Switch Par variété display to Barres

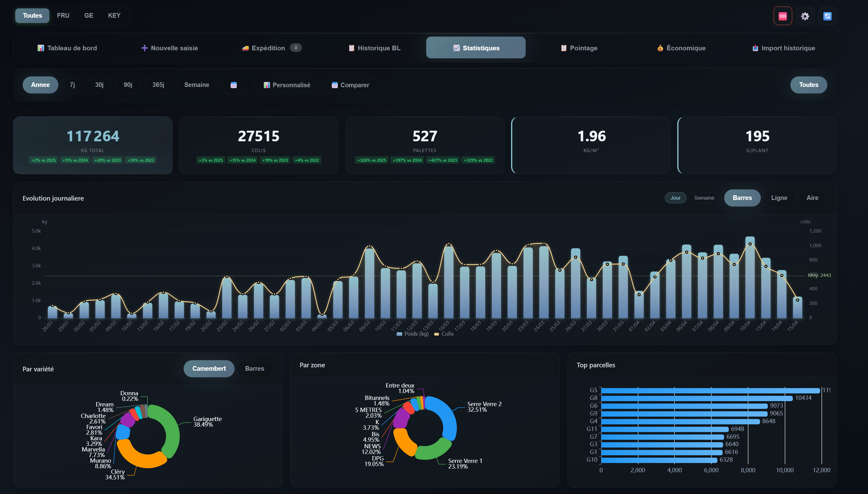pos(255,369)
